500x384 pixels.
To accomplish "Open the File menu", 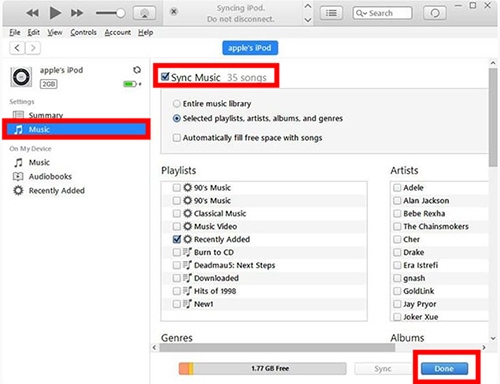I will (x=15, y=32).
